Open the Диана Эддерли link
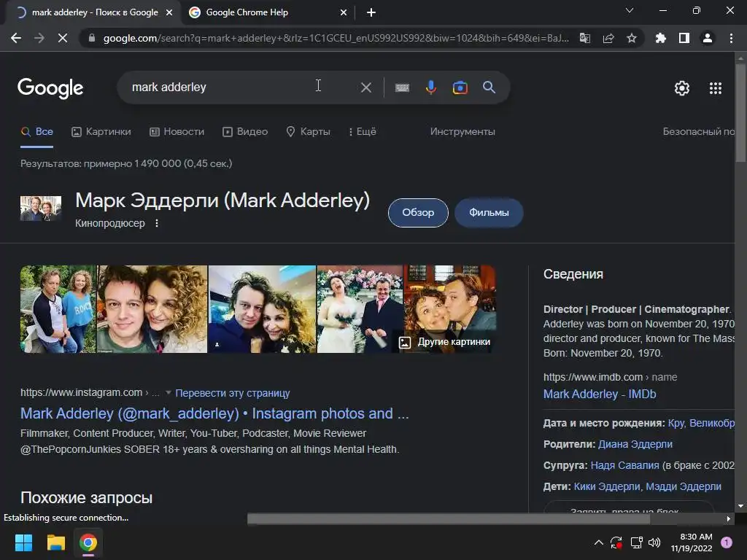Viewport: 747px width, 560px height. coord(635,444)
